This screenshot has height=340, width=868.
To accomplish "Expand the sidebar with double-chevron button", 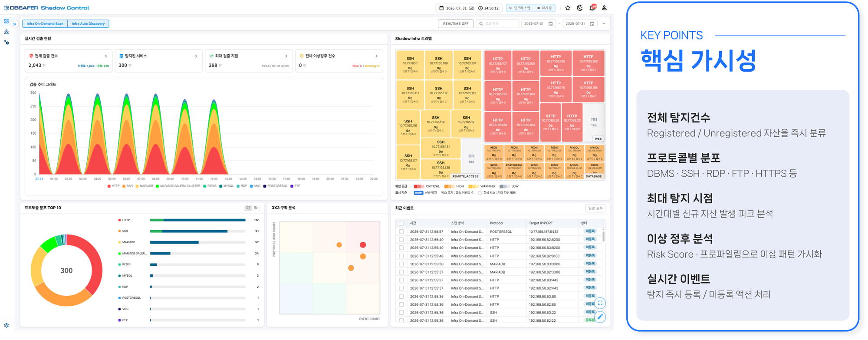I will pyautogui.click(x=15, y=24).
